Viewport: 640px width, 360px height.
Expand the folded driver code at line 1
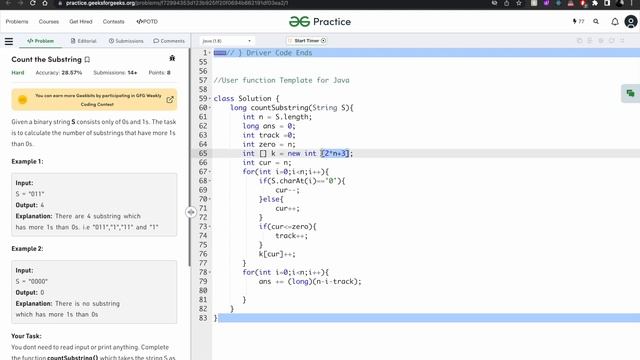[x=210, y=53]
